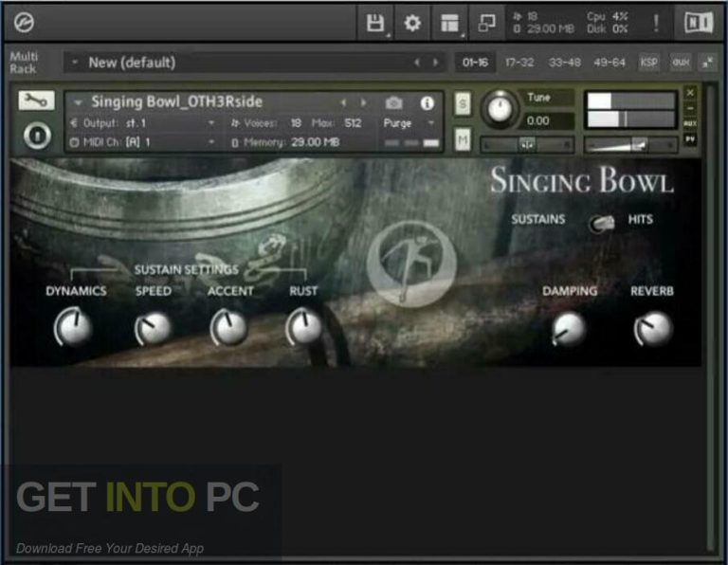Viewport: 728px width, 565px height.
Task: Open the save files menu icon
Action: (375, 23)
